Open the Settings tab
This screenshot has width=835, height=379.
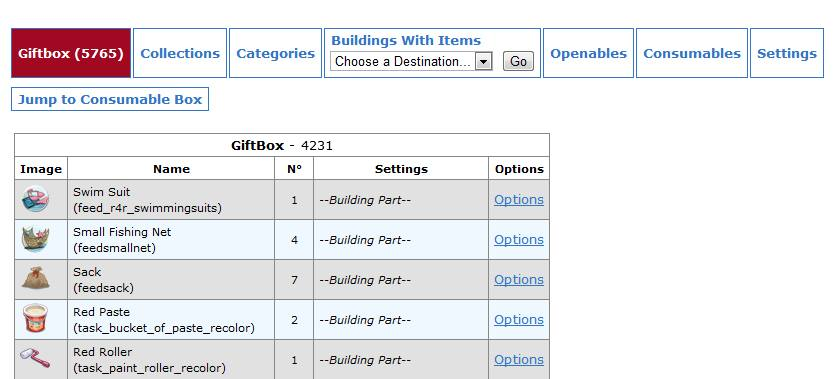click(787, 53)
